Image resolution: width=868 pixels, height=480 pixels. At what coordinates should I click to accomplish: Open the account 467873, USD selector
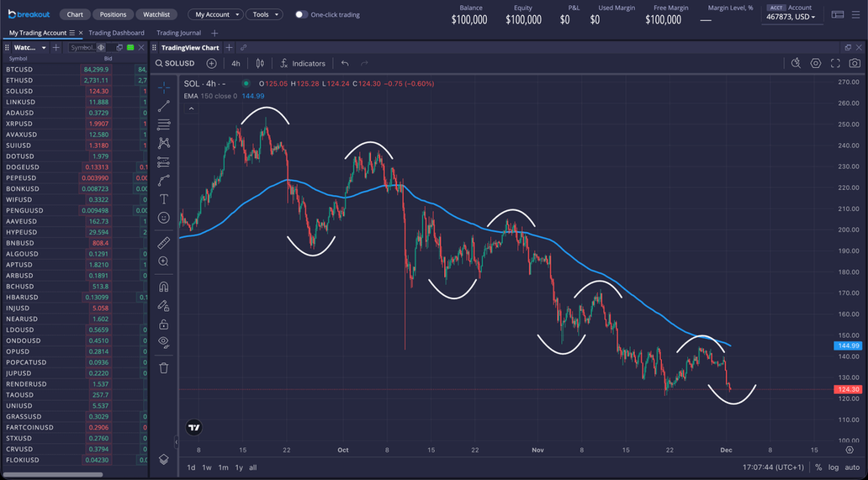pos(791,17)
